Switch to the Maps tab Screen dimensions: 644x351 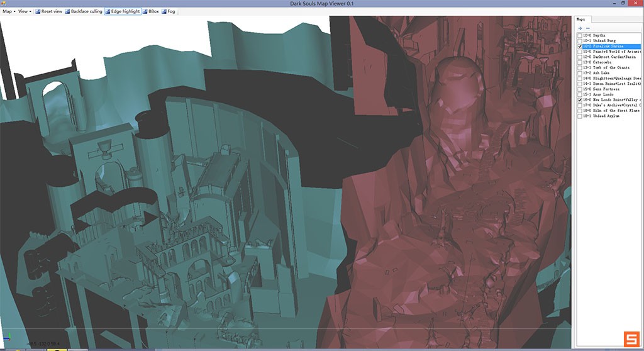point(580,19)
